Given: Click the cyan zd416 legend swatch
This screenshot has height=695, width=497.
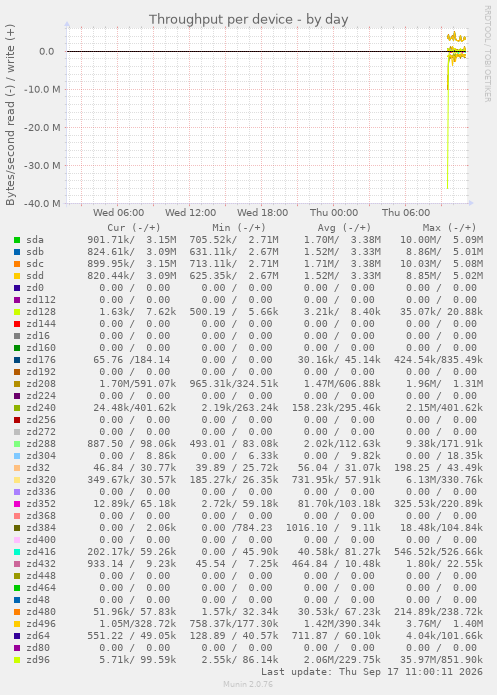Looking at the screenshot, I should tap(17, 552).
